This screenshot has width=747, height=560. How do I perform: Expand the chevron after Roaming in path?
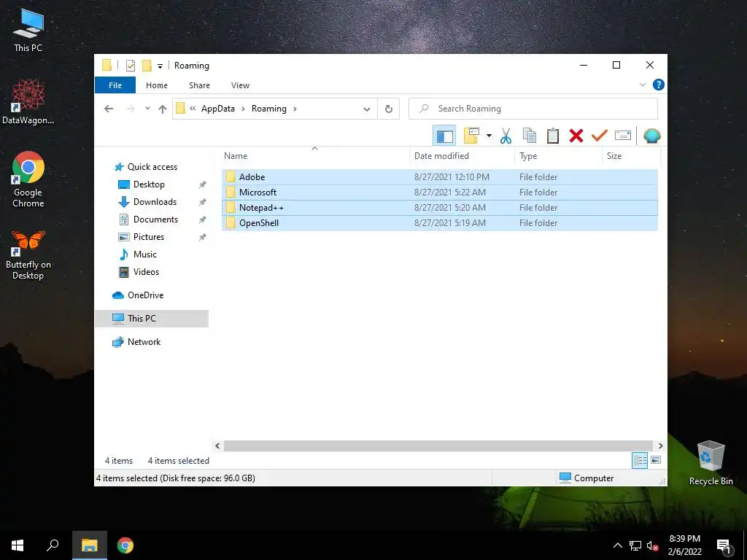(x=295, y=109)
